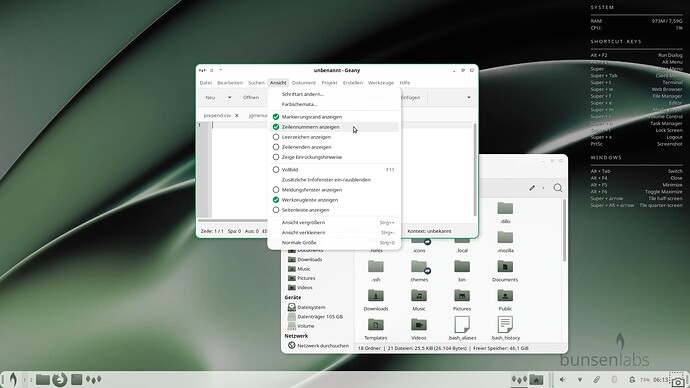Open the Downloads folder icon
The height and width of the screenshot is (388, 690).
376,296
